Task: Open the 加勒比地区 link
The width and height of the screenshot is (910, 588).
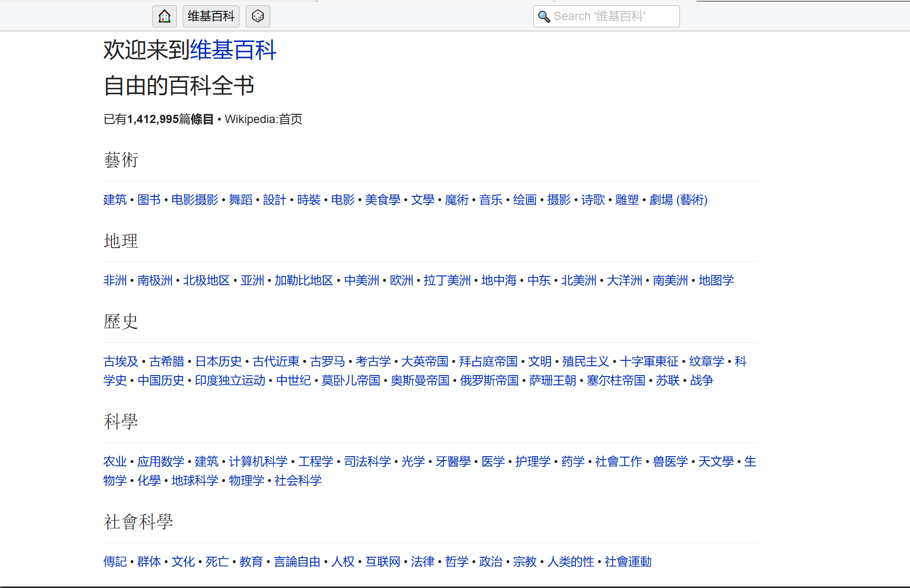Action: [x=304, y=280]
